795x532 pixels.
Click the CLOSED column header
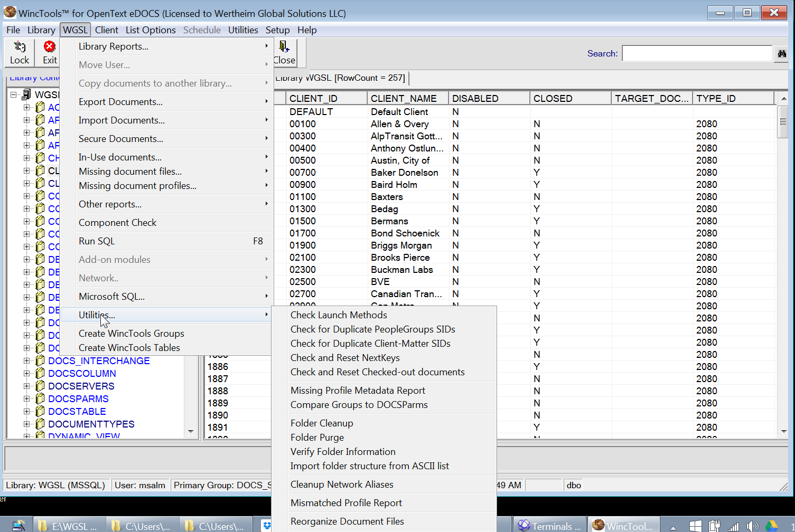click(570, 99)
